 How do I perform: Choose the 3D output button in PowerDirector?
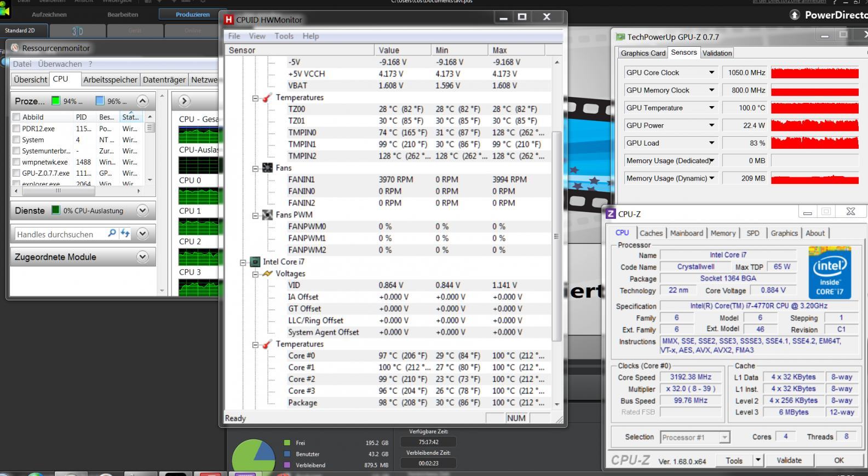tap(78, 31)
